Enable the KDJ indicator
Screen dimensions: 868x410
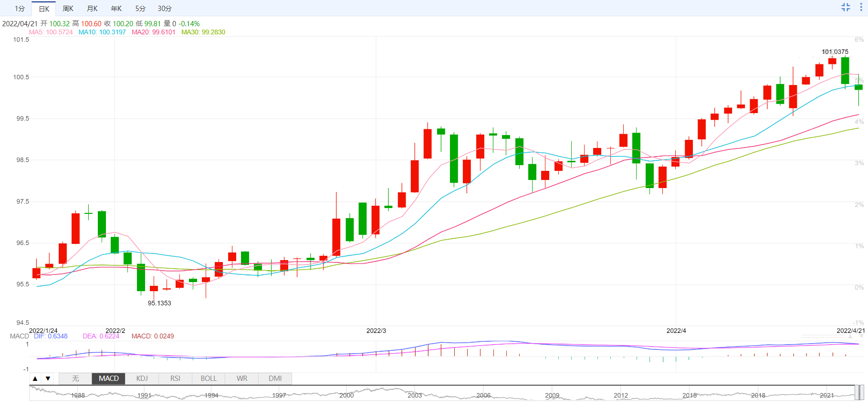pyautogui.click(x=142, y=378)
